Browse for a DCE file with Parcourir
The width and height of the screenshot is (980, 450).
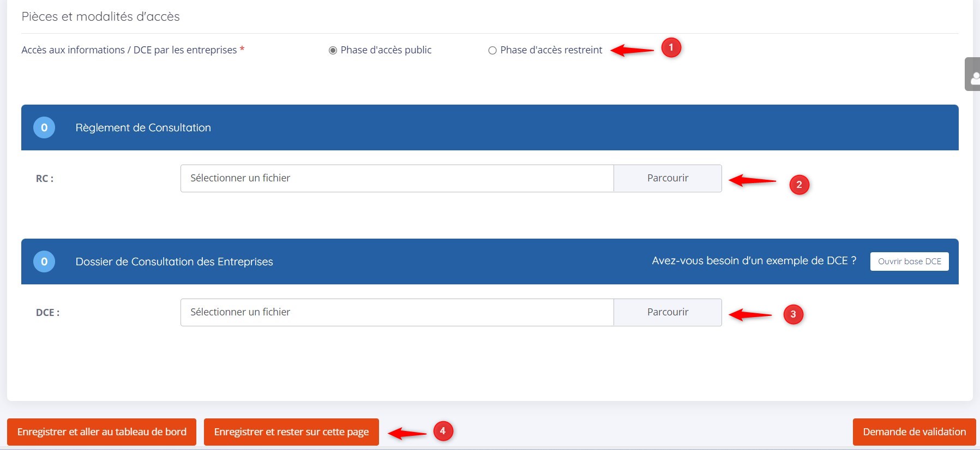tap(668, 312)
